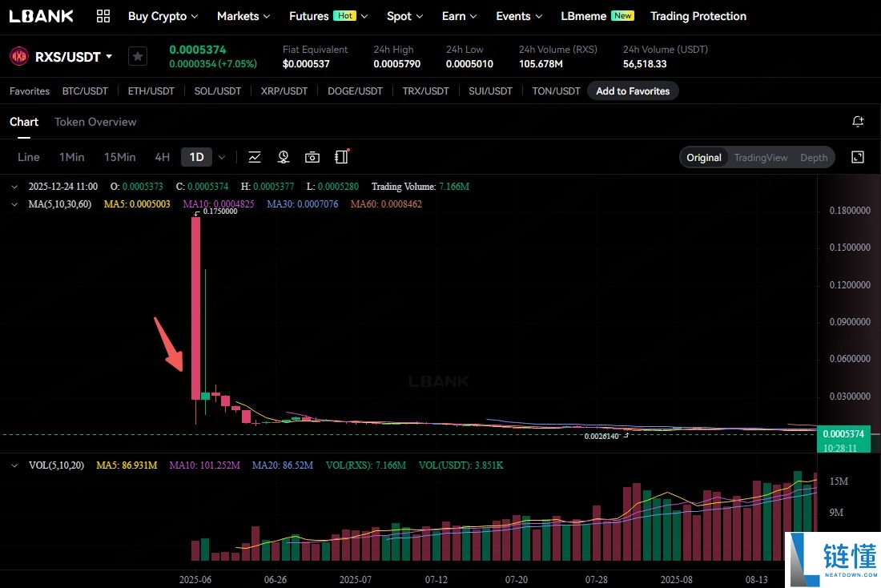Viewport: 881px width, 588px height.
Task: Open the chart settings layout icon
Action: (x=342, y=157)
